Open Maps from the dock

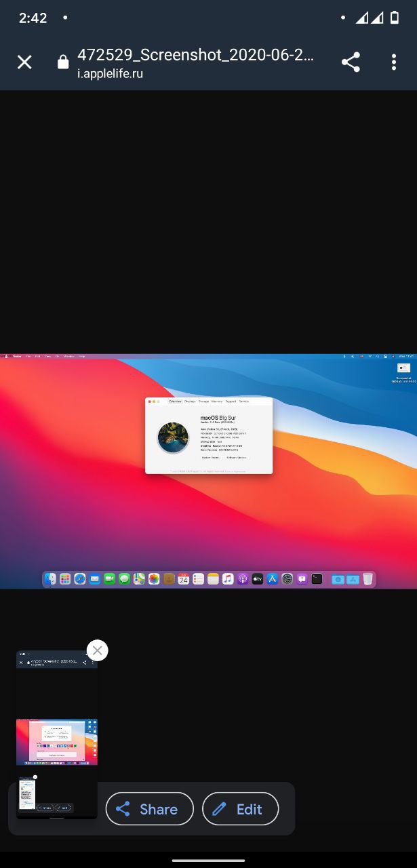139,579
